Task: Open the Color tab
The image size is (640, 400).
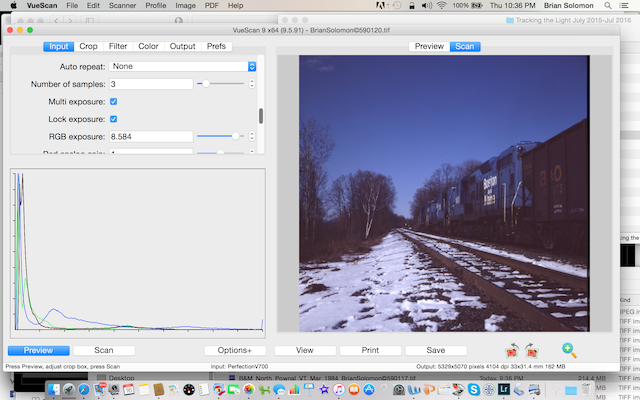Action: click(x=148, y=47)
